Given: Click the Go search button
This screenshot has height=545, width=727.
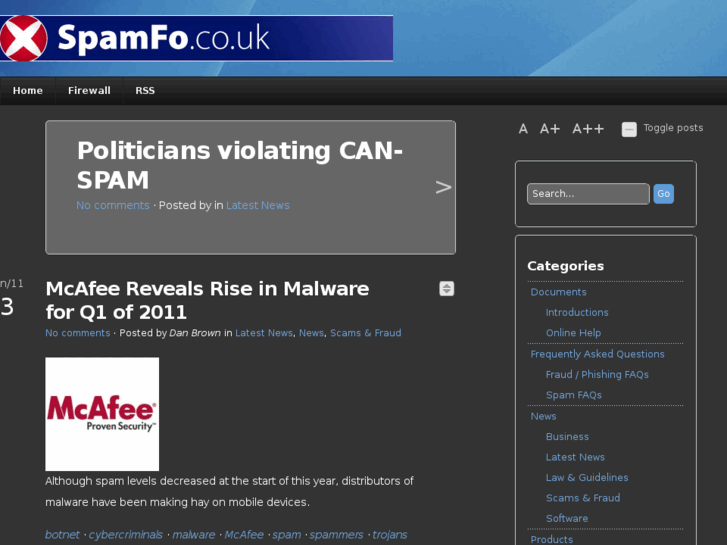Looking at the screenshot, I should point(663,193).
